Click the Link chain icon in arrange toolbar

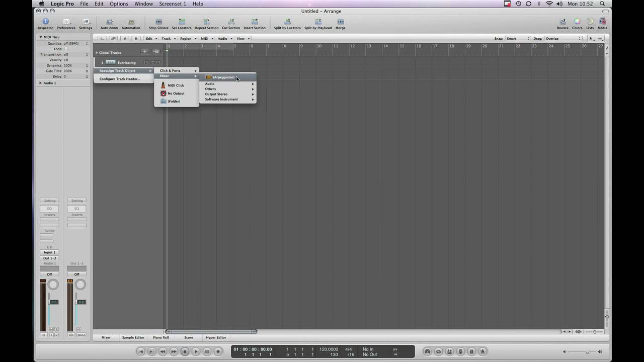coord(114,38)
